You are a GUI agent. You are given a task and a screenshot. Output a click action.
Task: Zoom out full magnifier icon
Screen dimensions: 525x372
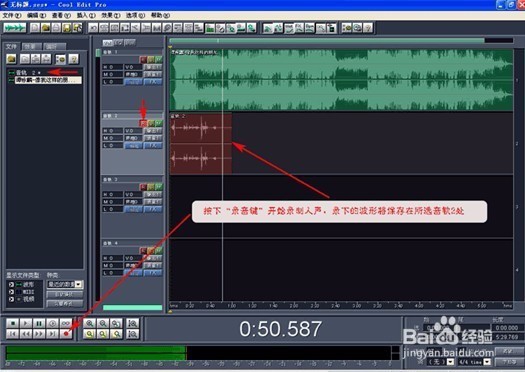[x=116, y=323]
